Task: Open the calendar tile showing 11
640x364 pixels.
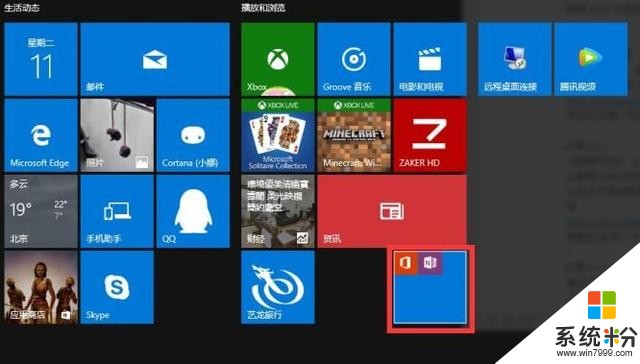Action: (41, 59)
